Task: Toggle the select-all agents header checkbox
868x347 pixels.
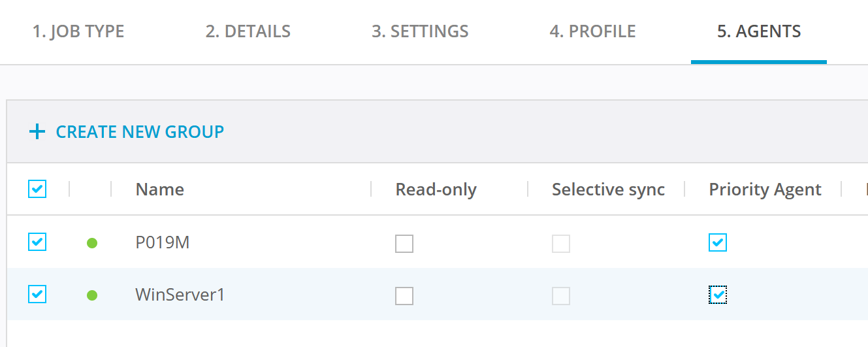Action: pyautogui.click(x=38, y=190)
